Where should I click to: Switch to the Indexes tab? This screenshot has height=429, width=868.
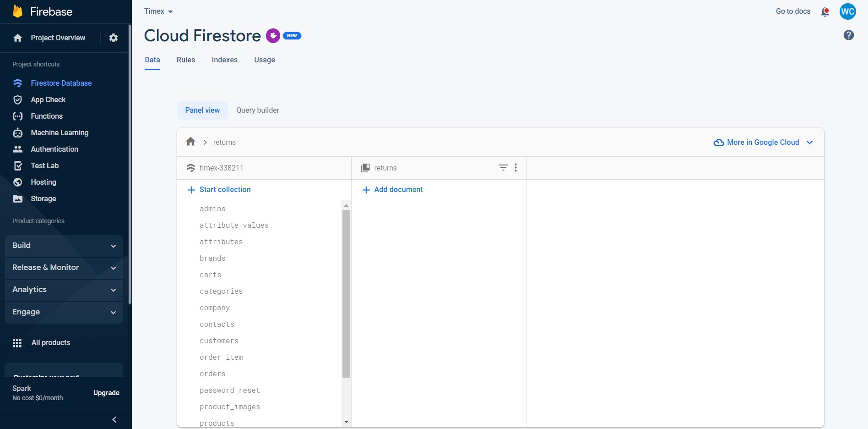pyautogui.click(x=225, y=60)
